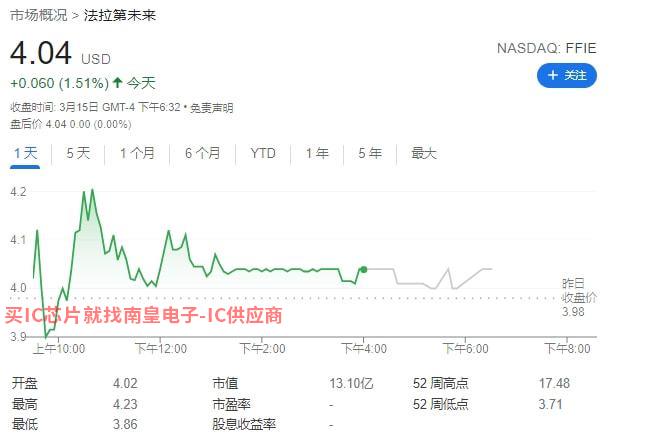The width and height of the screenshot is (648, 437).
Task: Select the 最大 range tab
Action: point(424,153)
